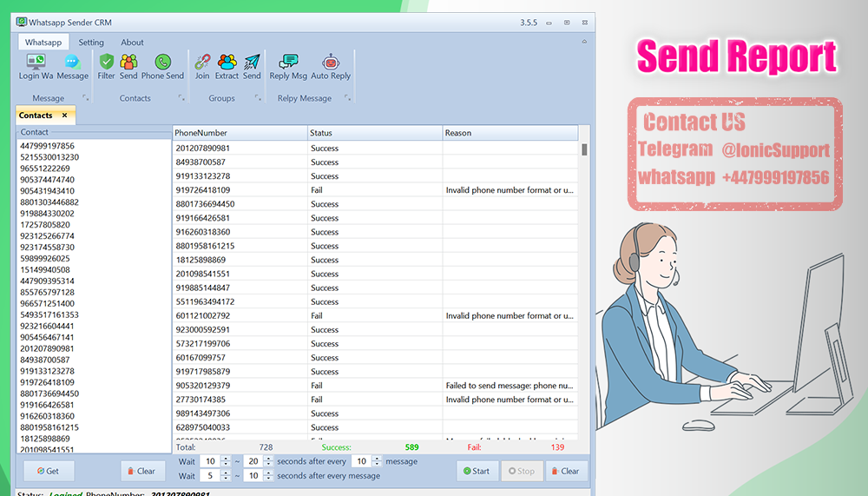Click the Fail count 139
The width and height of the screenshot is (868, 496).
[557, 447]
